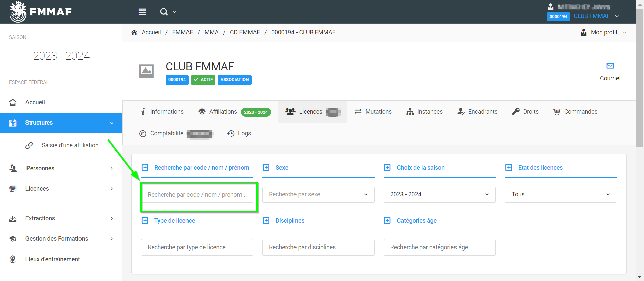Click the Mon profil person icon
The width and height of the screenshot is (644, 281).
click(x=584, y=32)
